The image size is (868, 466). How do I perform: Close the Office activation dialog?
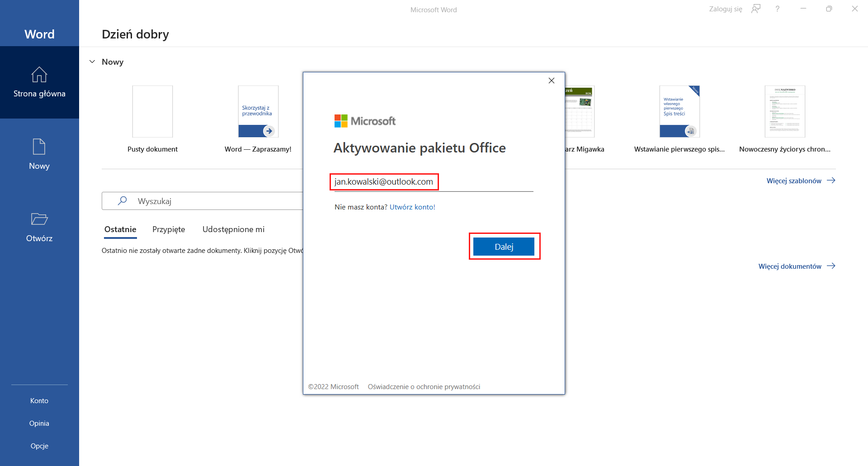pyautogui.click(x=552, y=81)
